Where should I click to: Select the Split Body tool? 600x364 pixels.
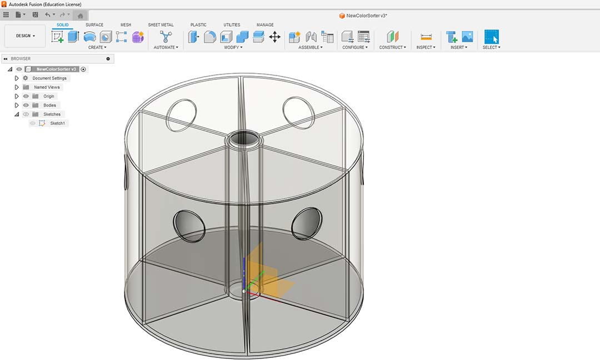coord(259,37)
